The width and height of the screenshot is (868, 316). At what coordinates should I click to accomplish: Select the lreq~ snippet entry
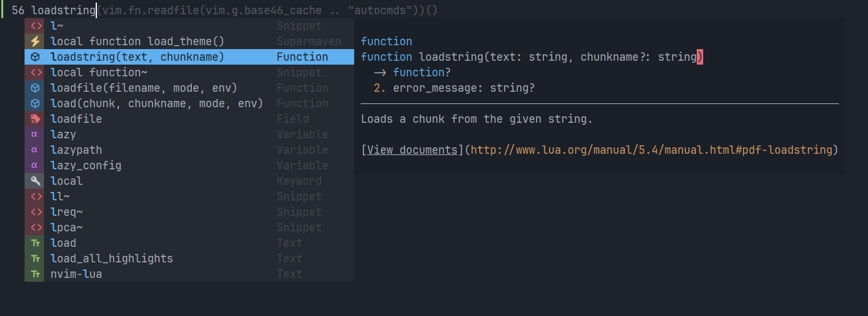point(189,212)
